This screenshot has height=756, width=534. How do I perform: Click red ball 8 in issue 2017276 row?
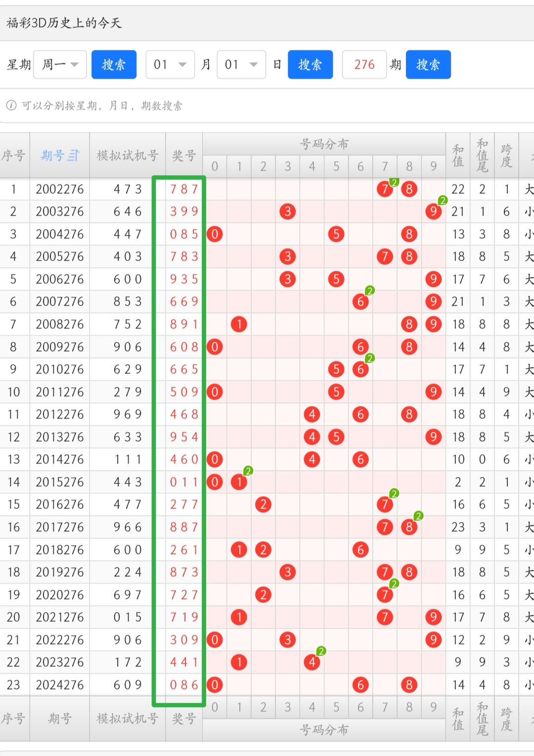[409, 527]
